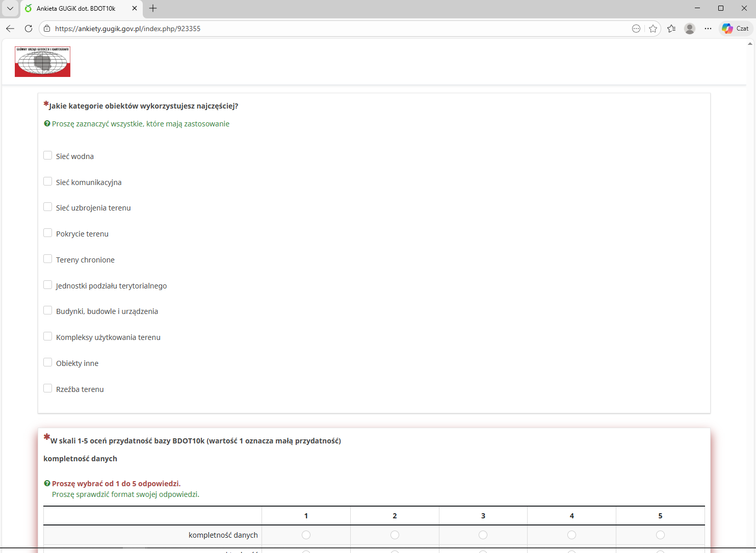Check the Sieć wodna checkbox
The image size is (756, 553).
point(48,155)
